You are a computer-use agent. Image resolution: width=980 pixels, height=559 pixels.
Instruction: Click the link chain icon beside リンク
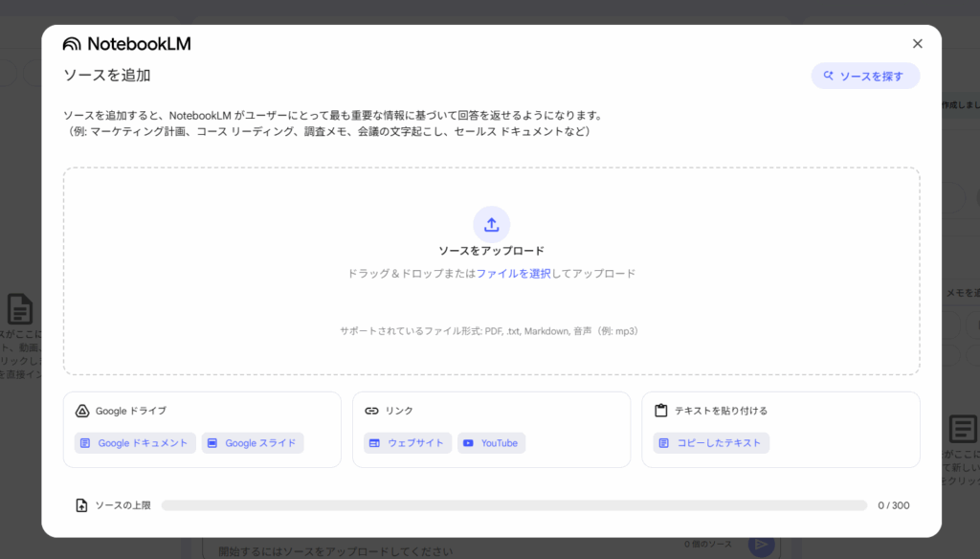tap(372, 411)
